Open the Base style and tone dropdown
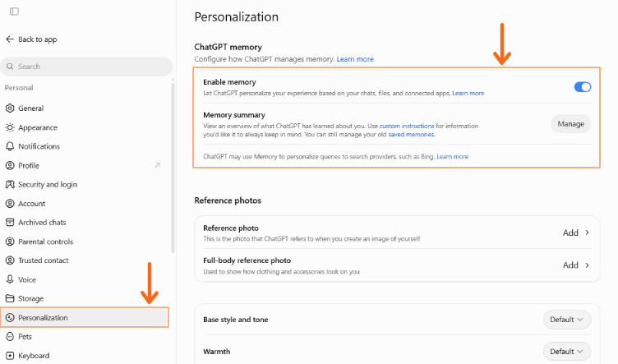Viewport: 618px width, 364px height. [x=567, y=320]
